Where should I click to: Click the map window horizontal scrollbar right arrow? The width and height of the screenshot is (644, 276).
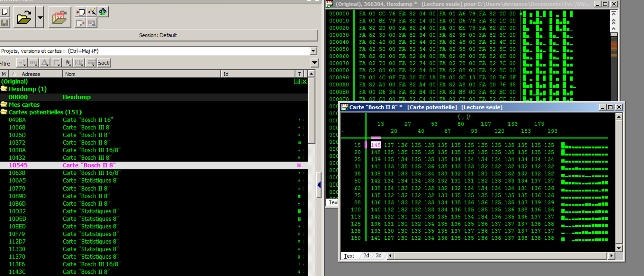611,256
